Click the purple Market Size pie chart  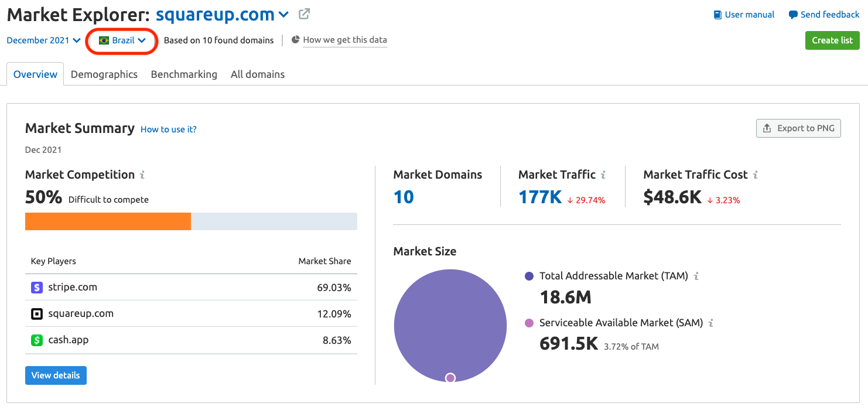coord(450,326)
